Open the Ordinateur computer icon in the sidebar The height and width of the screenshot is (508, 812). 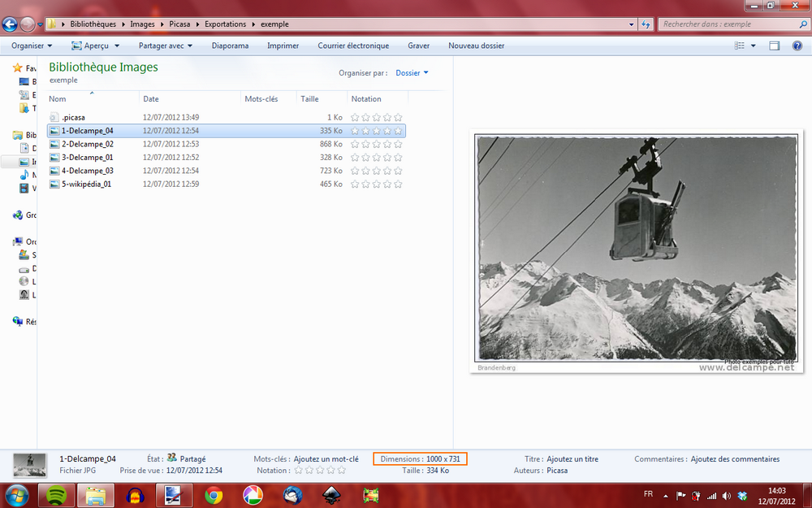point(18,241)
